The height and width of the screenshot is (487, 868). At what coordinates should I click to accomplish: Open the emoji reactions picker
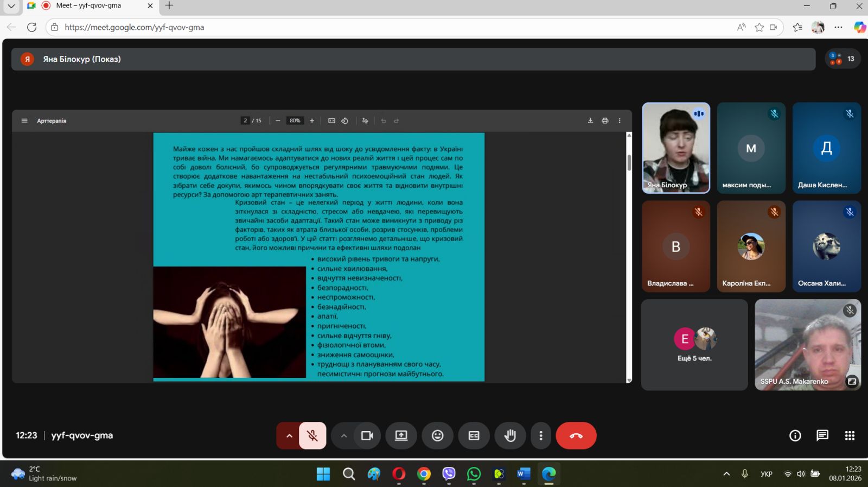point(437,435)
